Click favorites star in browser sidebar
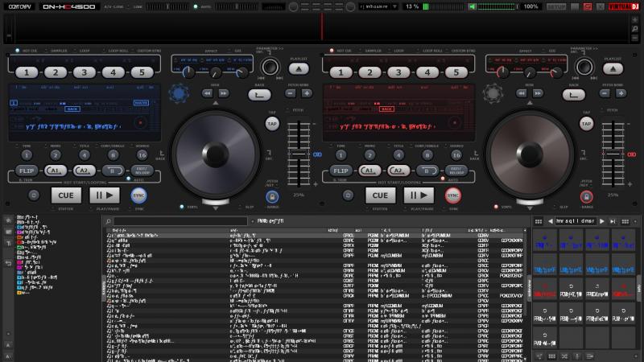 click(x=8, y=220)
